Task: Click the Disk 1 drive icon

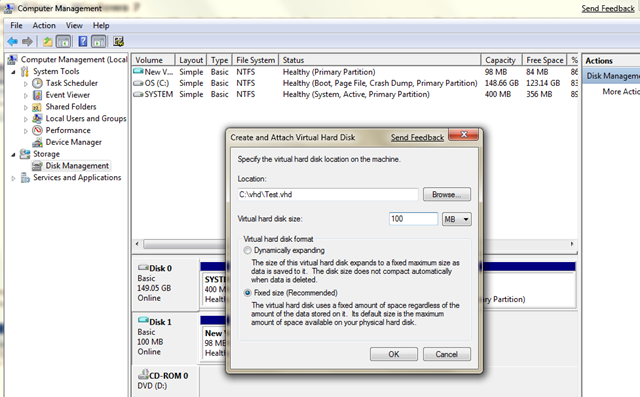Action: click(143, 319)
